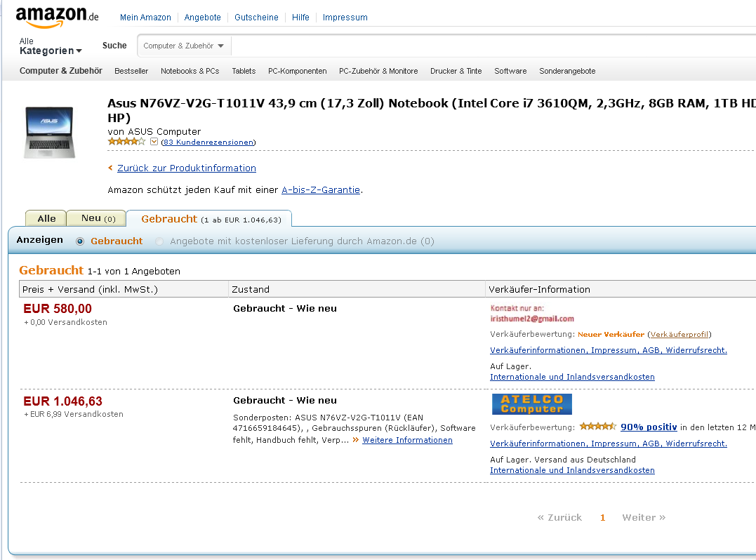Viewport: 756px width, 560px height.
Task: Select the Gebraucht radio button
Action: tap(80, 241)
